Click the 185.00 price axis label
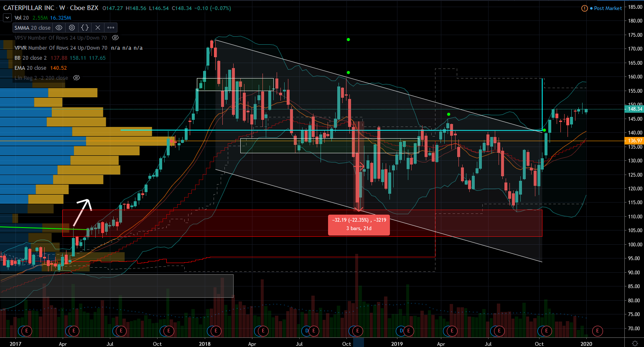 point(635,7)
